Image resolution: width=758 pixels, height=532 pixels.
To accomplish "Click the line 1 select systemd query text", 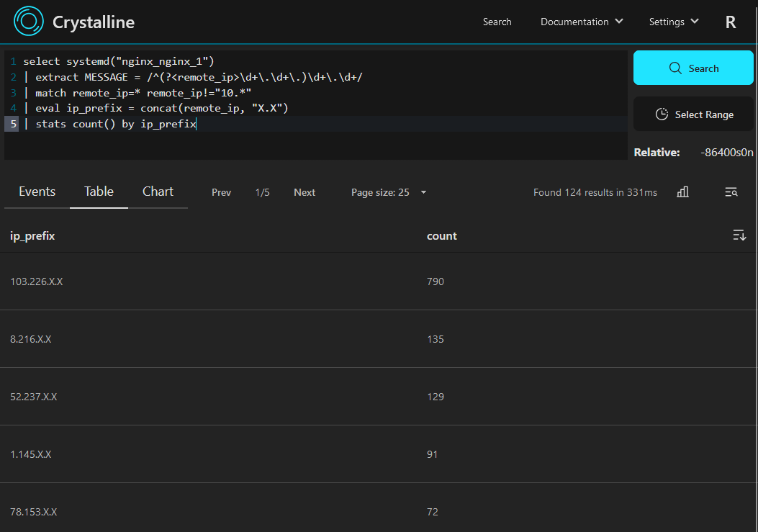I will coord(119,61).
